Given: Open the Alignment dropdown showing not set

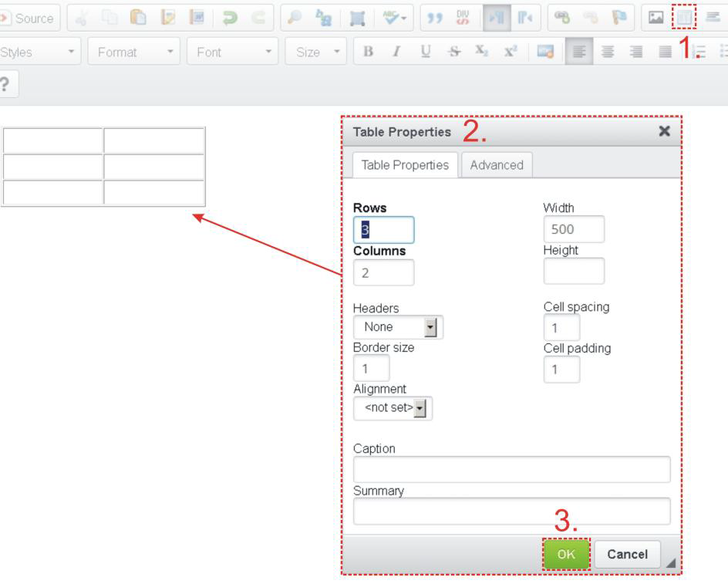Looking at the screenshot, I should [x=392, y=408].
